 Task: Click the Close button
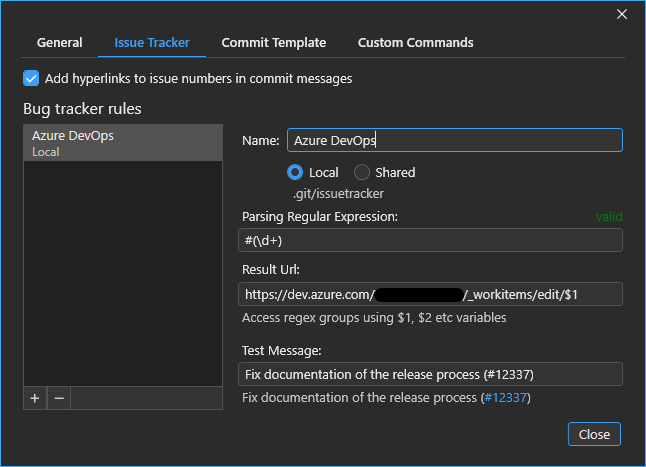pyautogui.click(x=594, y=434)
